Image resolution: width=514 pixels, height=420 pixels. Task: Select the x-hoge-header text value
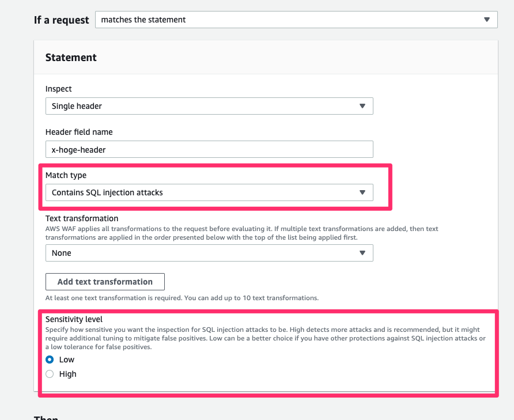(x=77, y=149)
